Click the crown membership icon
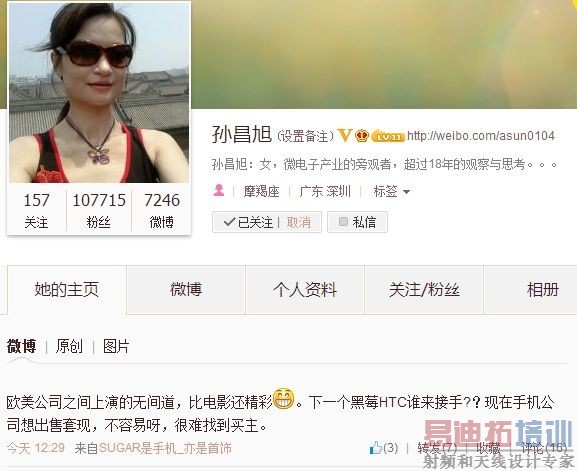This screenshot has height=471, width=577. tap(362, 136)
